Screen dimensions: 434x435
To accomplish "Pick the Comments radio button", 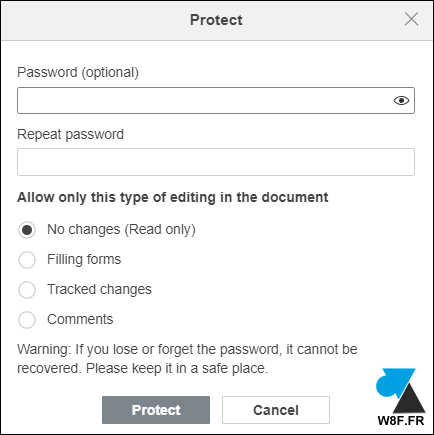I will 27,320.
